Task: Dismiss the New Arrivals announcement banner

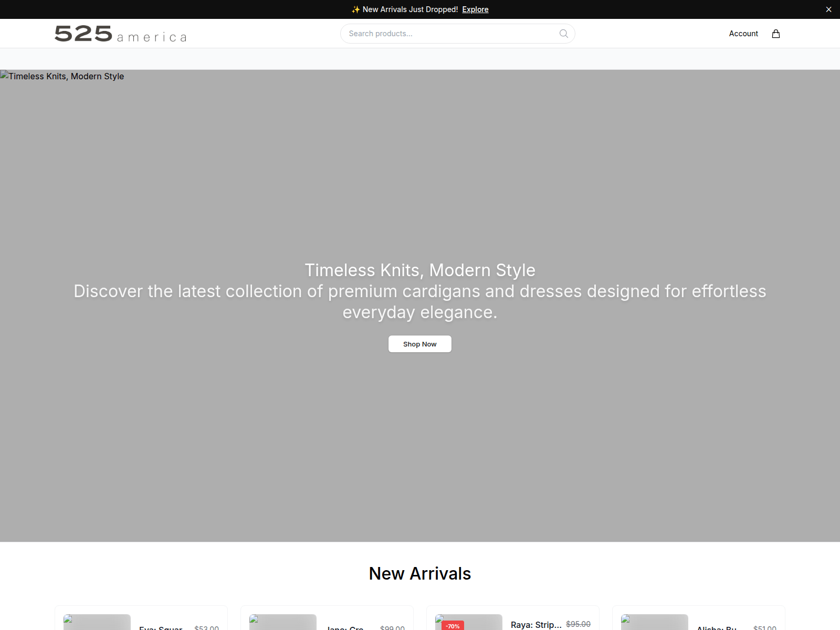Action: pos(829,9)
